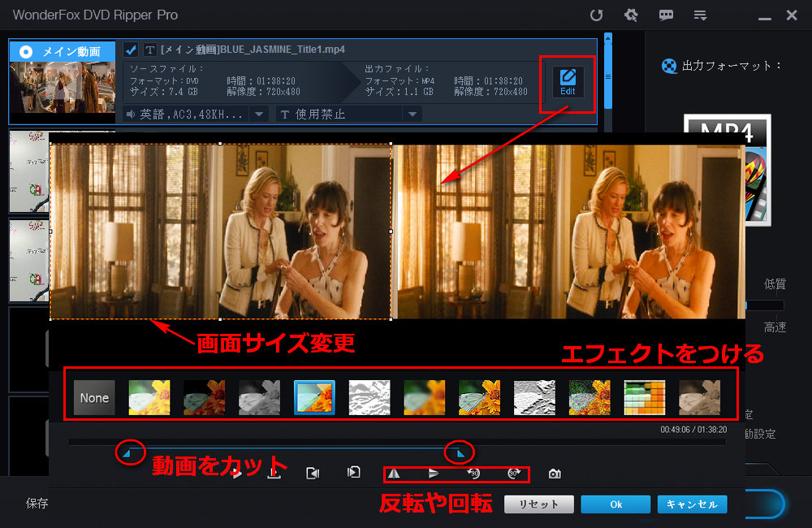Viewport: 812px width, 528px height.
Task: Open the feedback chat bubble icon
Action: click(x=666, y=15)
